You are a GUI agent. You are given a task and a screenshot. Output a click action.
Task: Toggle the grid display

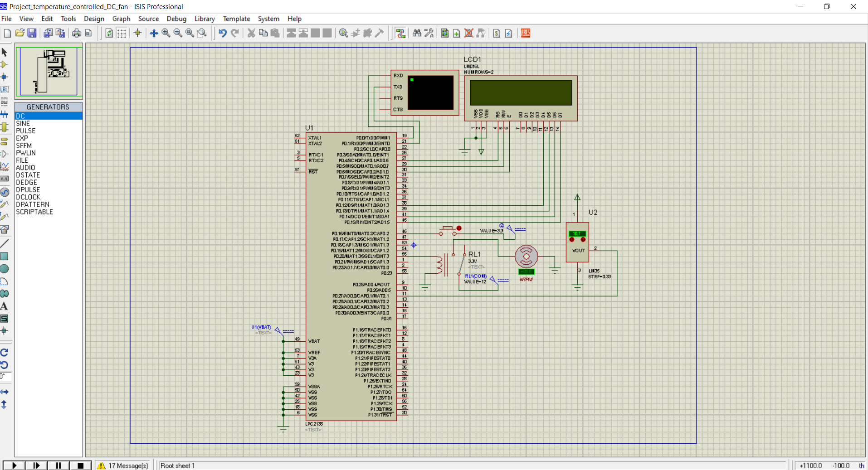(x=122, y=33)
